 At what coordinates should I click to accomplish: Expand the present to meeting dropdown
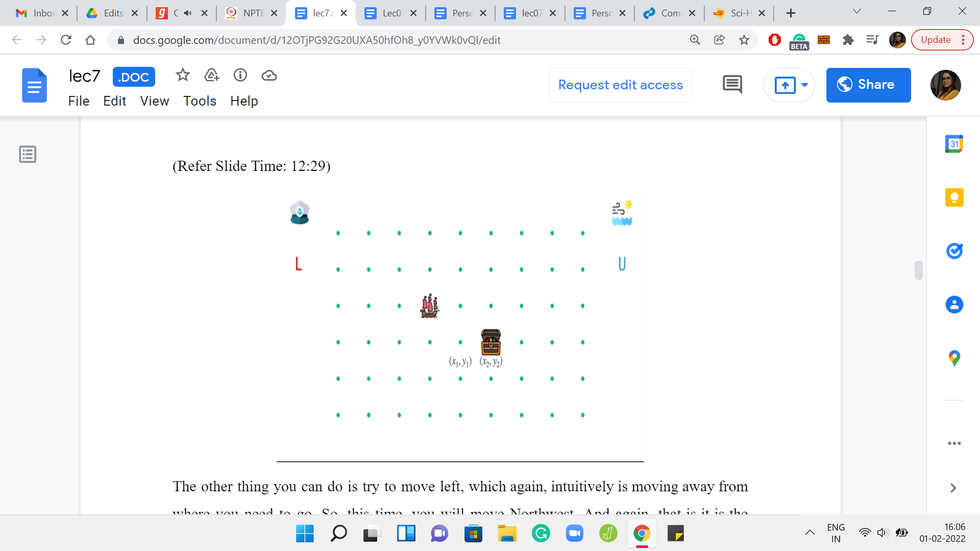pos(805,85)
